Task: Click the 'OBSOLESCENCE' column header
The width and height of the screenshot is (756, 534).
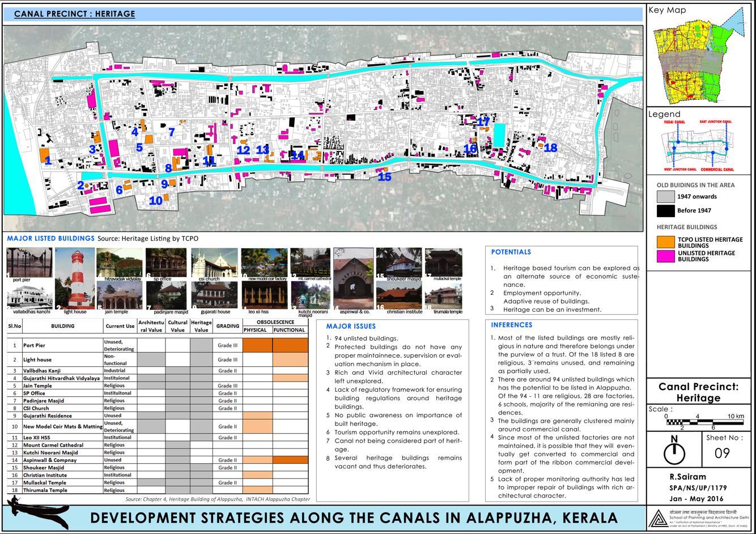Action: pyautogui.click(x=275, y=322)
